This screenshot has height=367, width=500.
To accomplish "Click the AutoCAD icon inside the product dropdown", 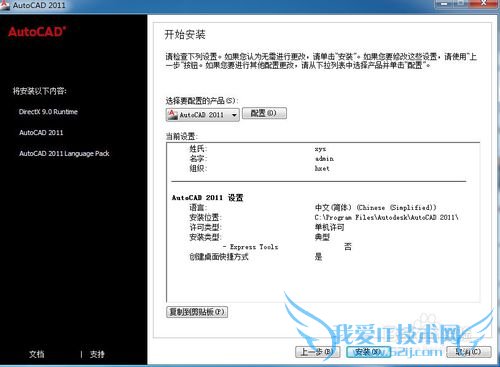I will tap(173, 115).
